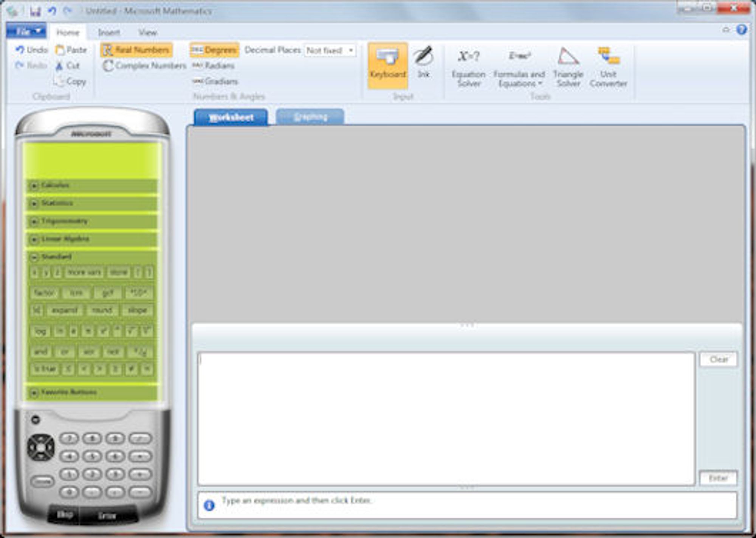Click the 'is true' key
756x538 pixels.
(45, 369)
